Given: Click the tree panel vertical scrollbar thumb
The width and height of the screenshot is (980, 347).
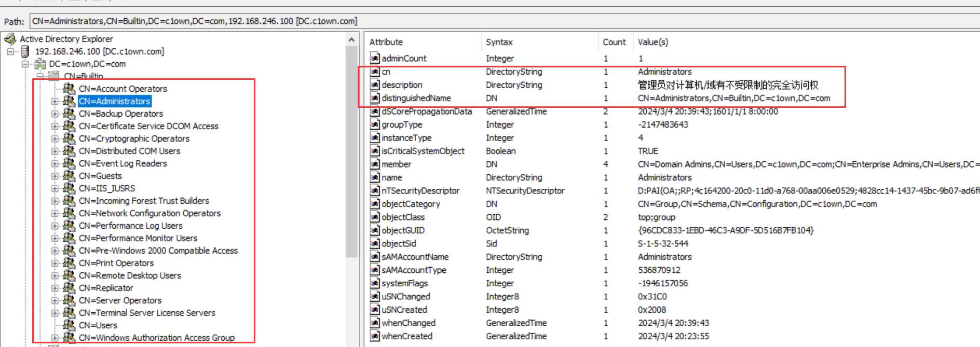Looking at the screenshot, I should pyautogui.click(x=352, y=151).
